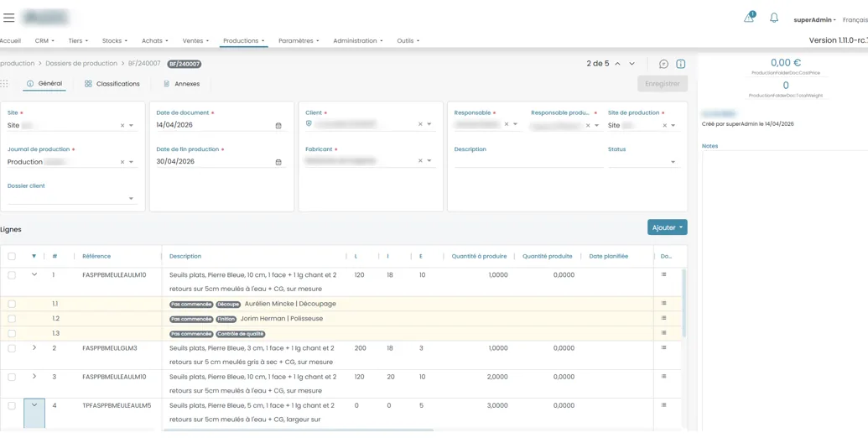This screenshot has width=868, height=438.
Task: Open the comments chat bubble icon
Action: (663, 64)
